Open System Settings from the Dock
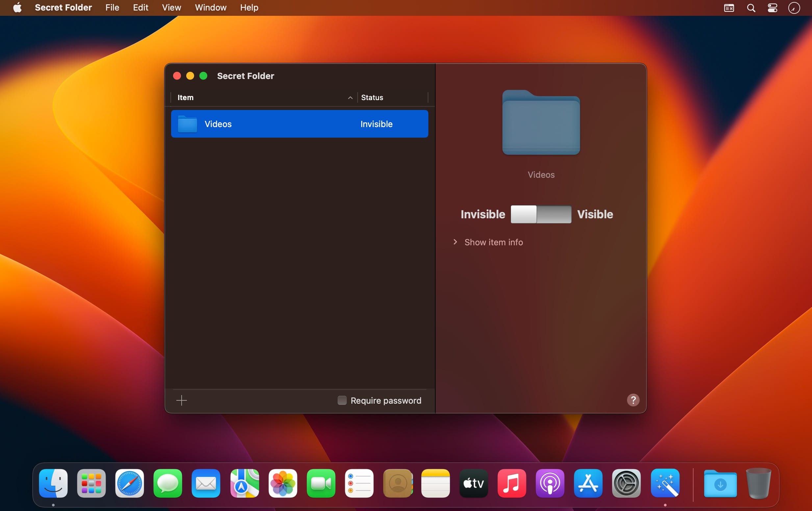The width and height of the screenshot is (812, 511). coord(626,483)
